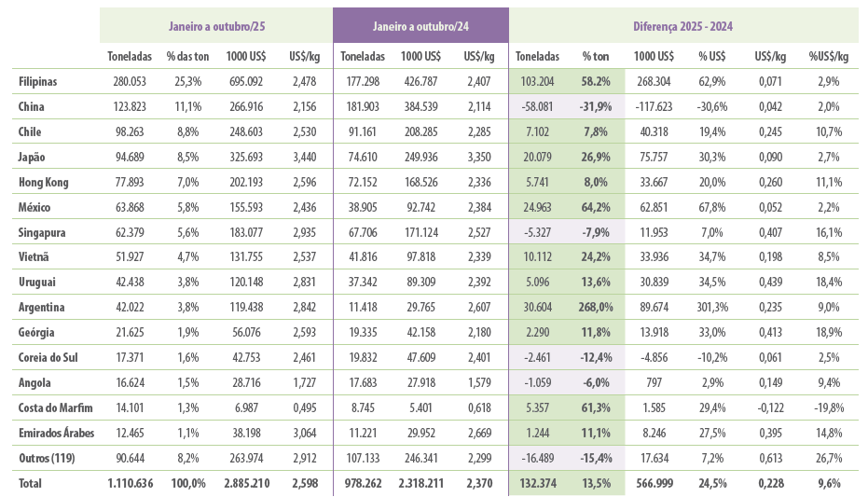Click China's -58.081 tonnage difference cell
This screenshot has height=497, width=868.
coord(536,107)
